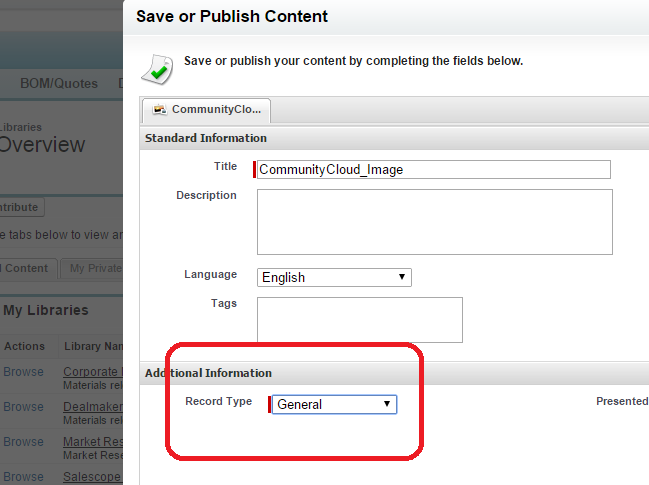Click the image icon on CommunityClo tab
This screenshot has height=485, width=649.
[x=159, y=110]
